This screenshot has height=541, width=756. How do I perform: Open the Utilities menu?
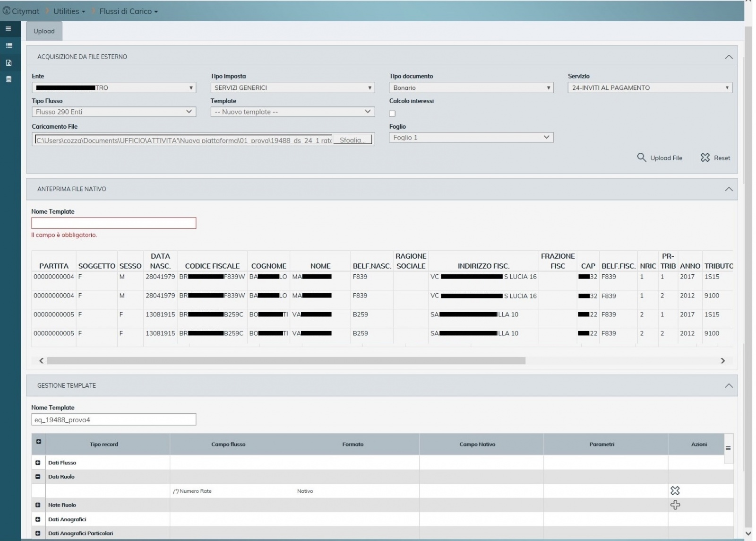pos(69,11)
